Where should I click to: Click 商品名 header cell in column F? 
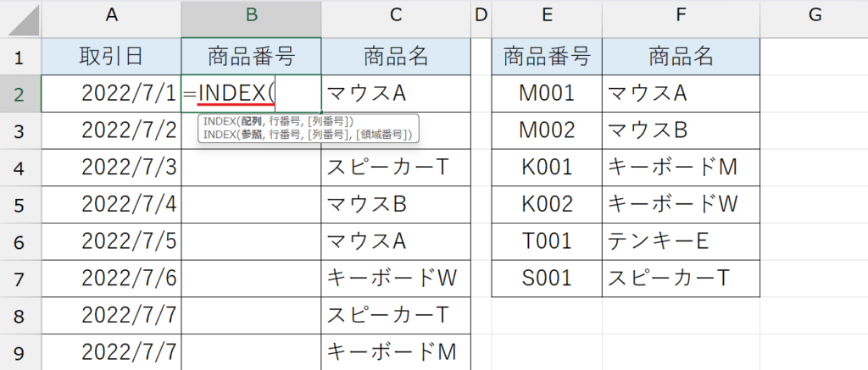click(681, 57)
